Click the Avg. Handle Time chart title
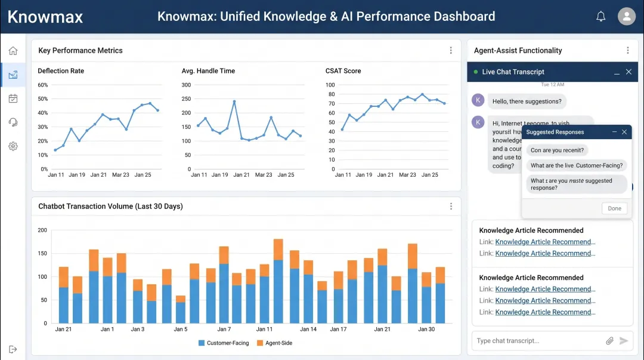 208,71
